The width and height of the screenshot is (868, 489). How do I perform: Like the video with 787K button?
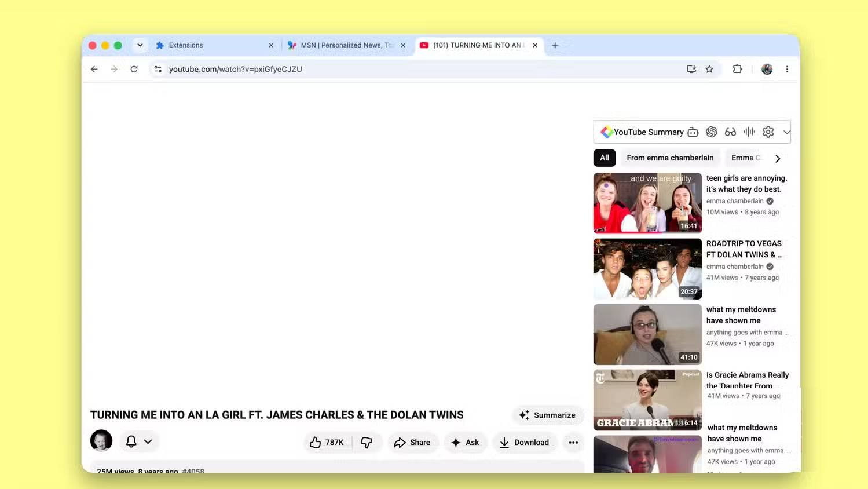click(x=327, y=443)
